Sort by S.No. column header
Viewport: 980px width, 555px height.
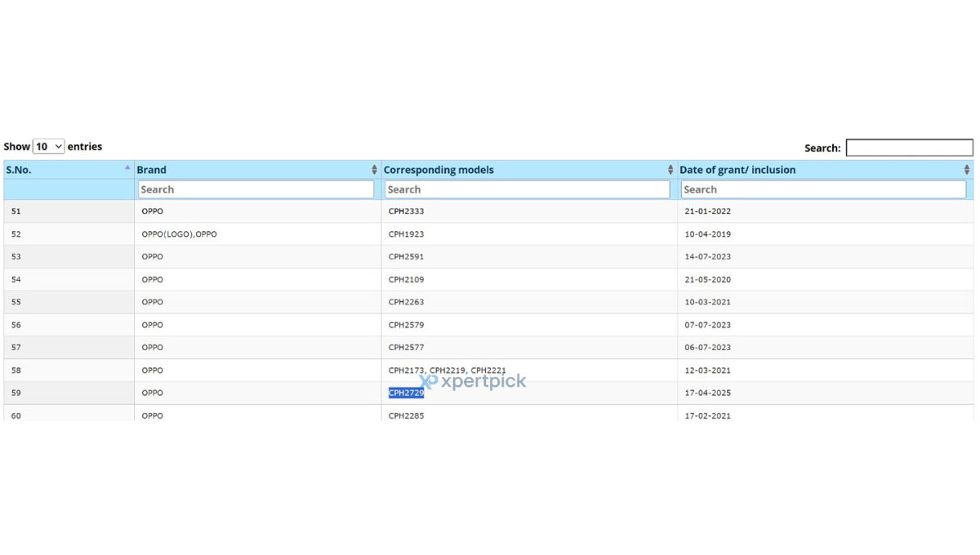point(69,170)
